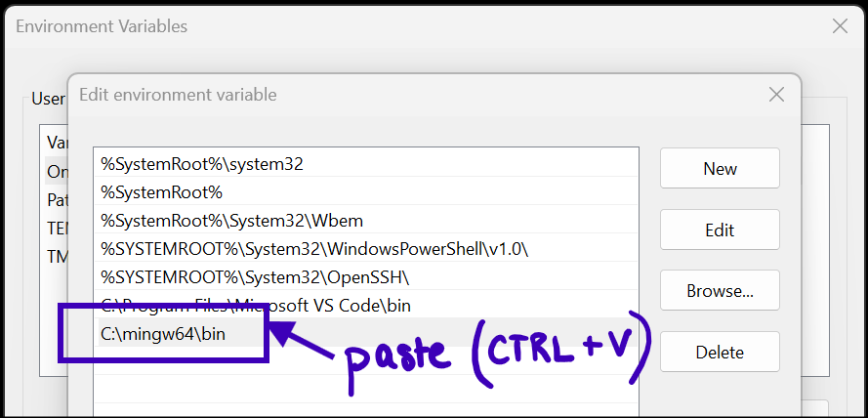Select the partially hidden TEMP variable row
The image size is (868, 418).
pos(56,229)
